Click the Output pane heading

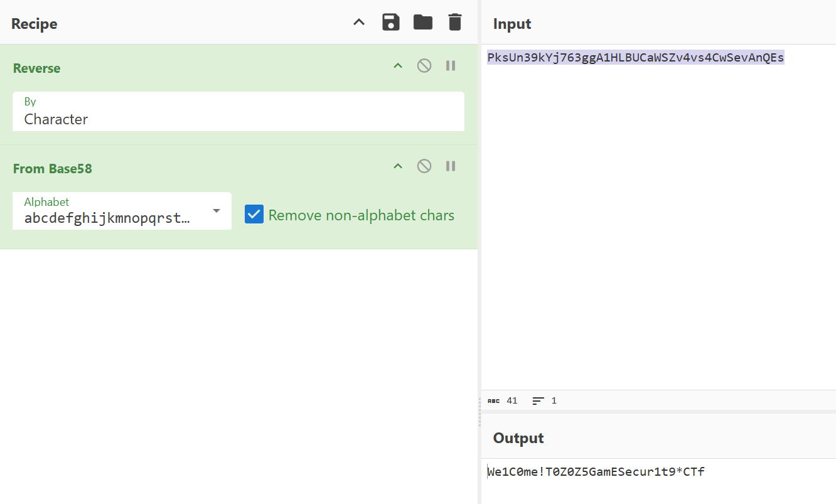click(x=518, y=438)
